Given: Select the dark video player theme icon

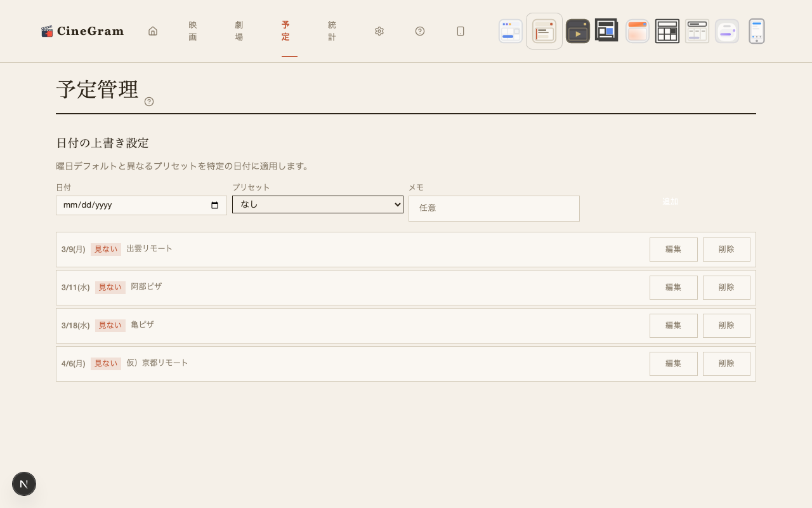Looking at the screenshot, I should coord(577,31).
